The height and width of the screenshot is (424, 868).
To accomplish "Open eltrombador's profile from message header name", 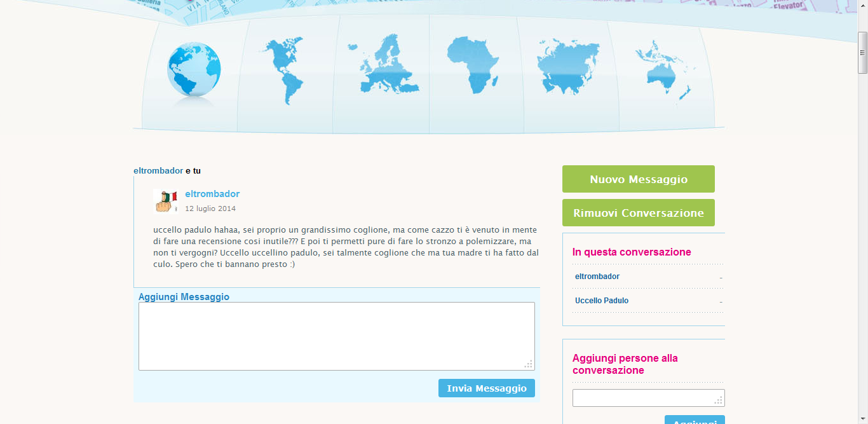I will click(212, 194).
